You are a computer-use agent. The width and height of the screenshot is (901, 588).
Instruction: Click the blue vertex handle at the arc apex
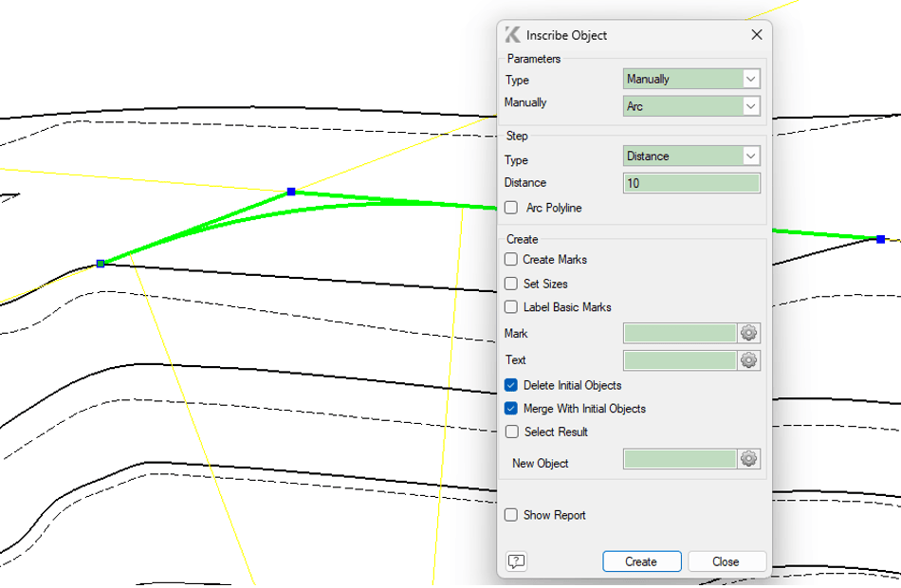click(291, 192)
